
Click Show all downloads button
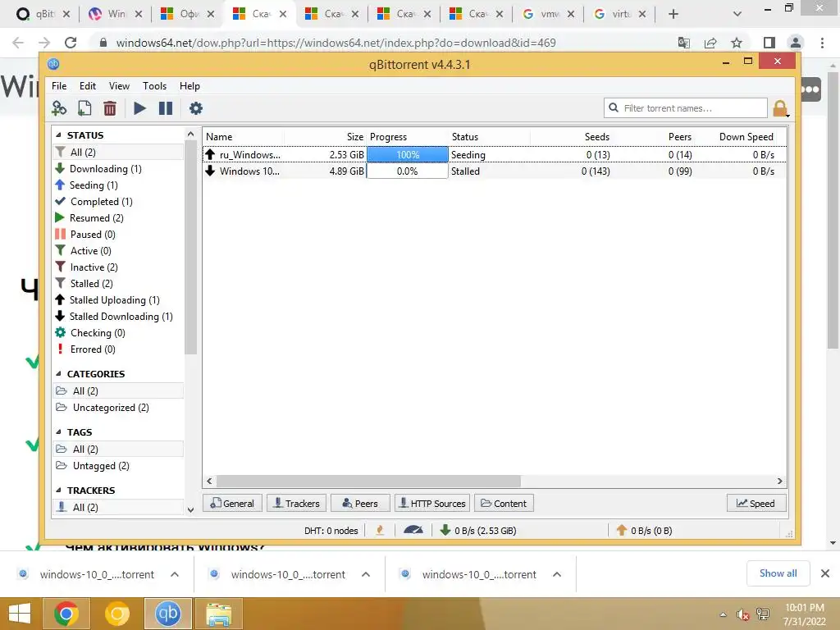[778, 573]
